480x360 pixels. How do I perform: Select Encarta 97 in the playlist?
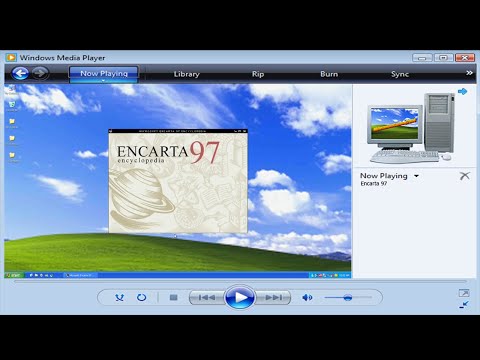[374, 184]
